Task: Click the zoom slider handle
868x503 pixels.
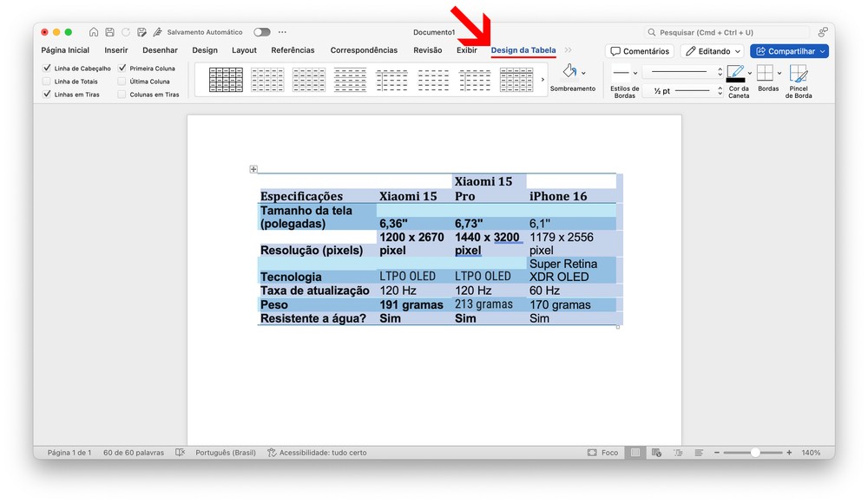Action: 755,452
